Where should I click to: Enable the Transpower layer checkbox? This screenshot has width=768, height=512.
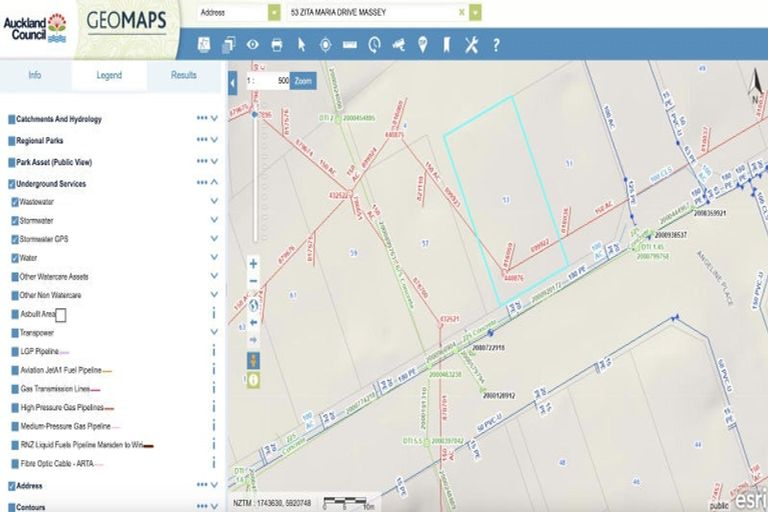[x=15, y=333]
